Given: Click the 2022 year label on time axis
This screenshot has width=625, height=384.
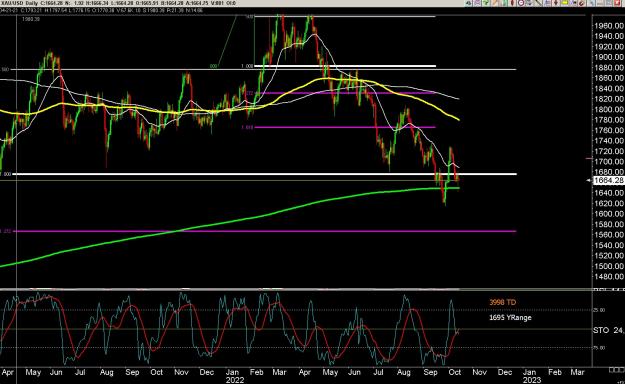Looking at the screenshot, I should [x=235, y=380].
